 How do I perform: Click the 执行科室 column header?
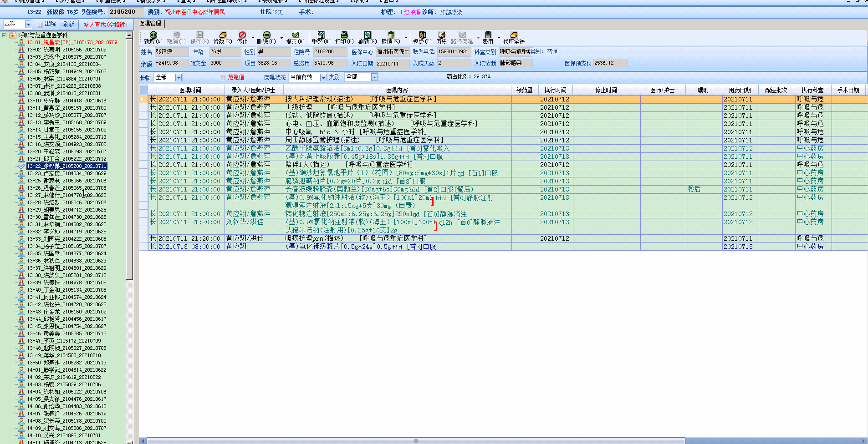[812, 90]
